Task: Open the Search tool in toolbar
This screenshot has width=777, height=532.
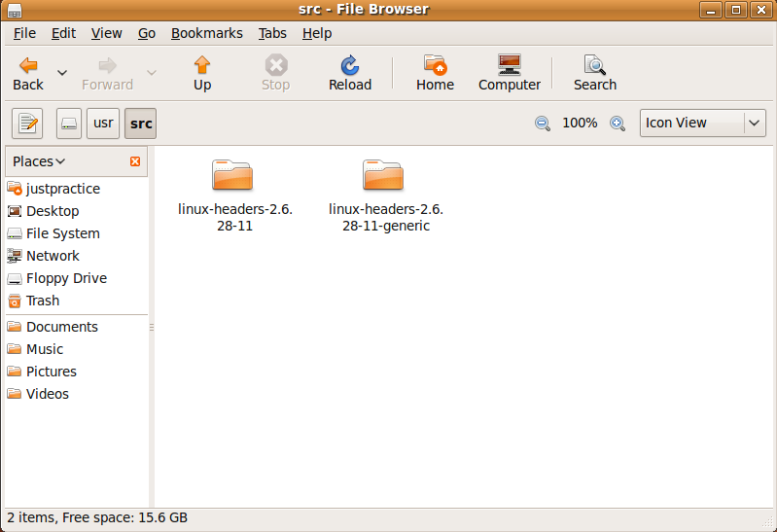Action: (595, 73)
